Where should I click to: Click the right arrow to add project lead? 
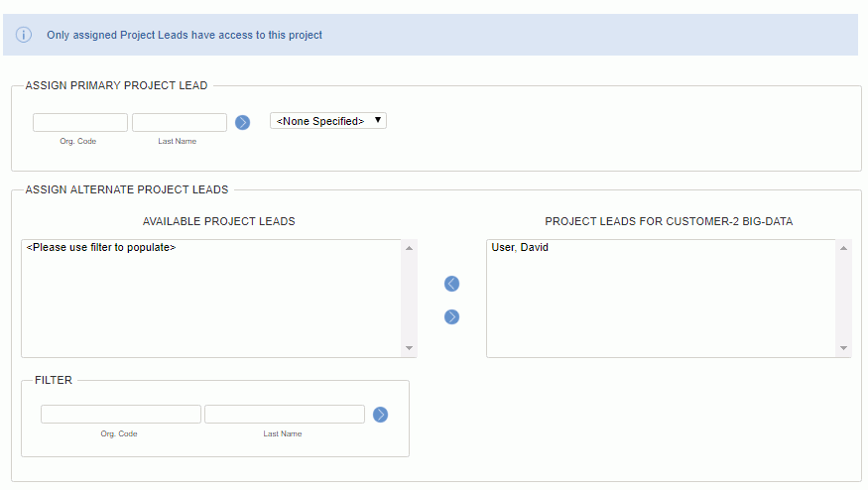[x=451, y=316]
